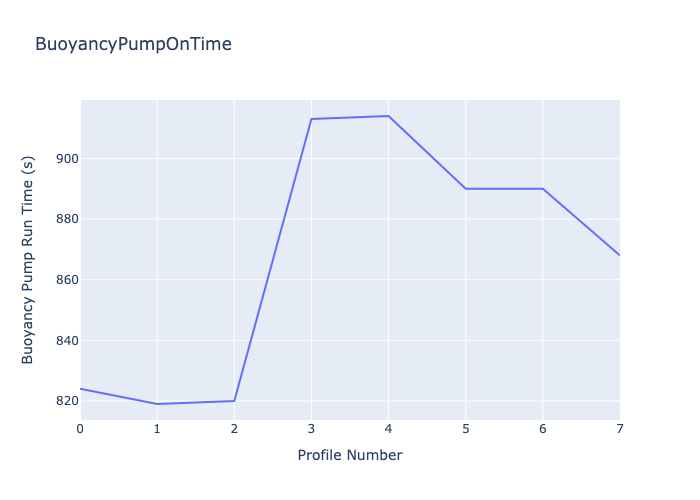Click x-axis tick label 4

click(x=388, y=429)
